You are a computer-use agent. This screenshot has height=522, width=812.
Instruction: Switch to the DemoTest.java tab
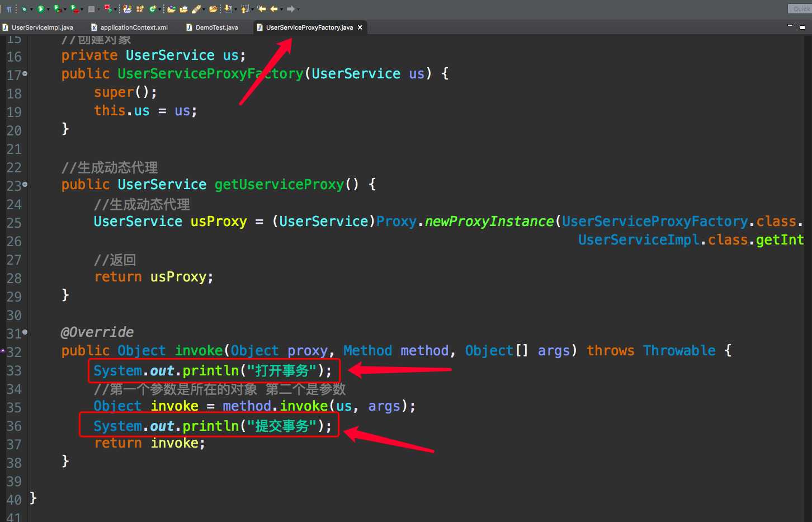213,27
